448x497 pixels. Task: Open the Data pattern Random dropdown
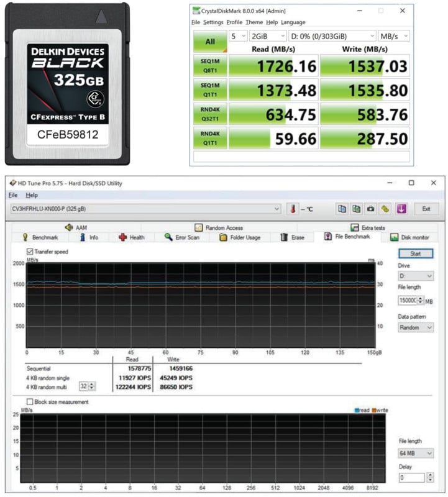click(416, 327)
